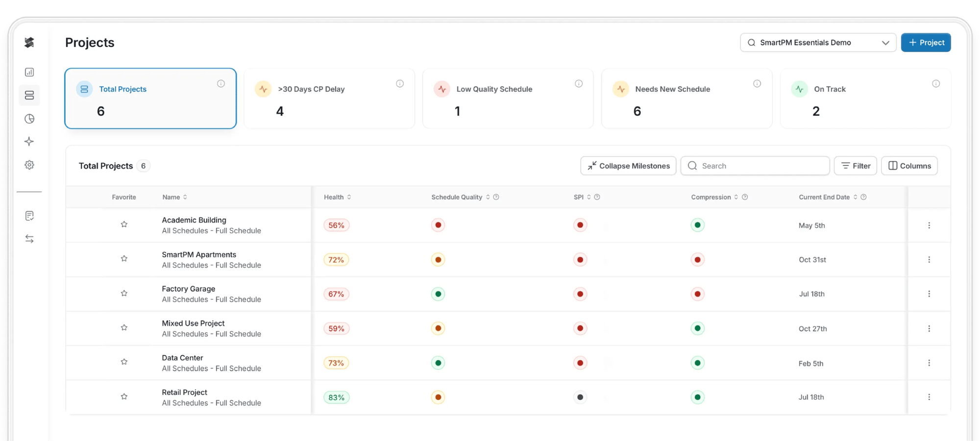Click the Current End Date help icon

[863, 197]
